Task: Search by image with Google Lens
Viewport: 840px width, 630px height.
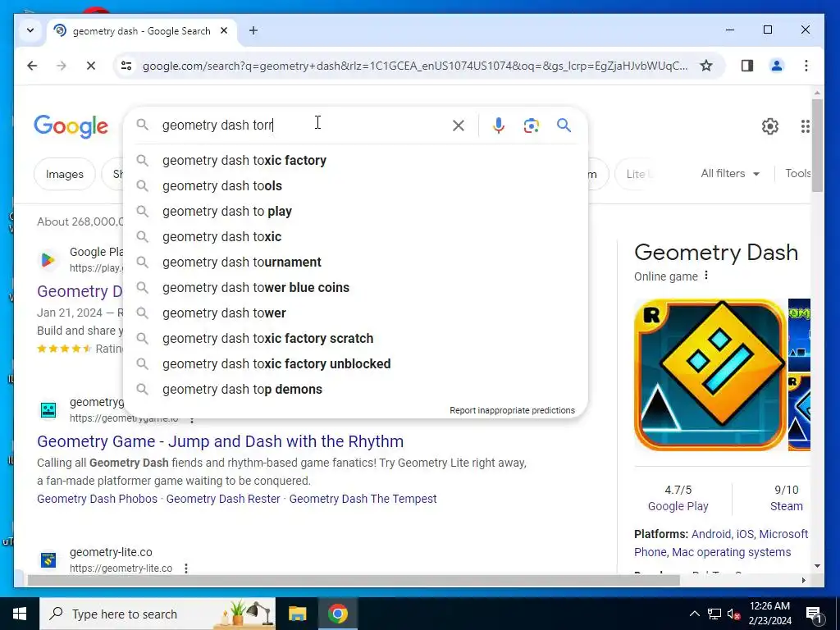Action: coord(531,126)
